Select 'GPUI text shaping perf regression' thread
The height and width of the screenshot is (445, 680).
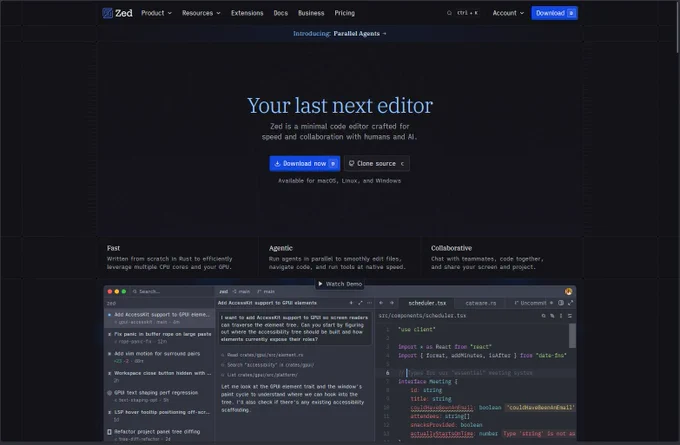(x=159, y=396)
